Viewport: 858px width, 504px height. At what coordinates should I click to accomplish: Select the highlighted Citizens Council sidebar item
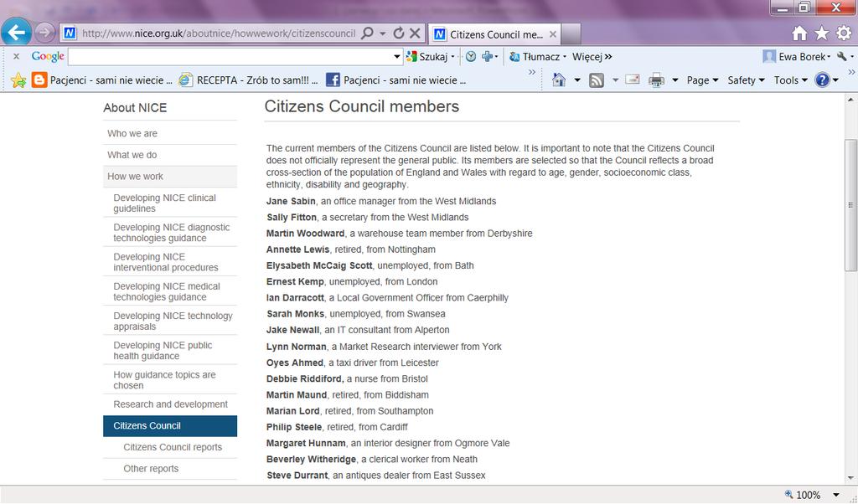(170, 426)
